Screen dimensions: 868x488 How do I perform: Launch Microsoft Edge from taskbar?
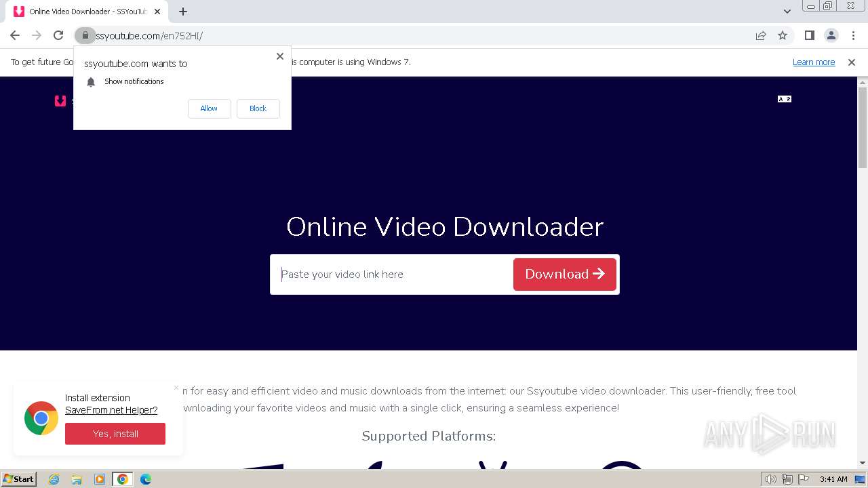click(x=146, y=479)
